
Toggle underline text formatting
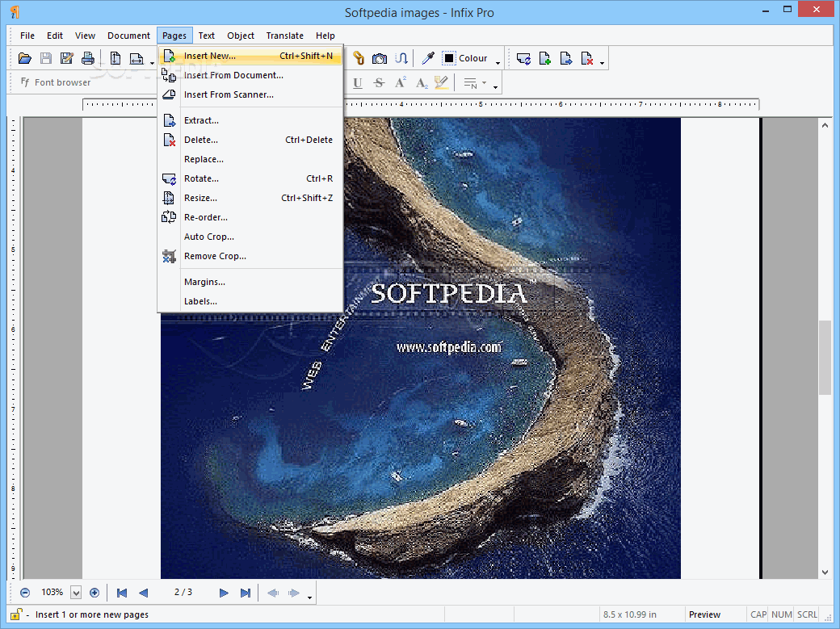pos(358,83)
